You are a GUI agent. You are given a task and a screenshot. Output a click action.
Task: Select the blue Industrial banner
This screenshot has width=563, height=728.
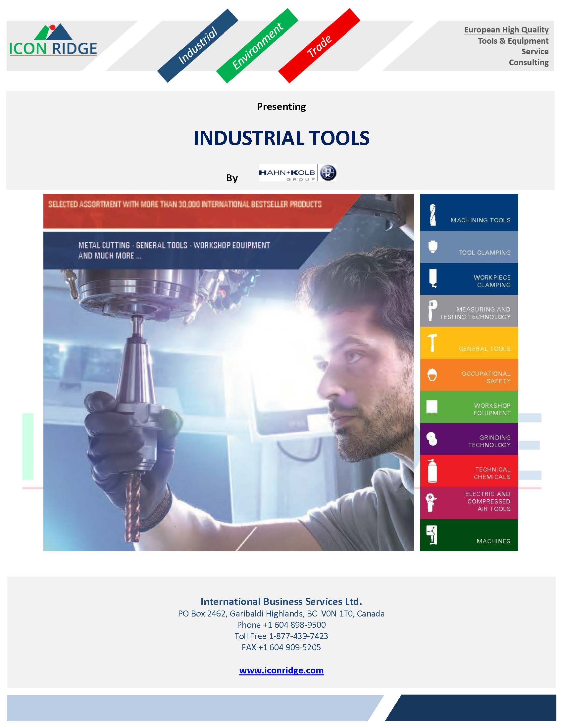[x=198, y=46]
